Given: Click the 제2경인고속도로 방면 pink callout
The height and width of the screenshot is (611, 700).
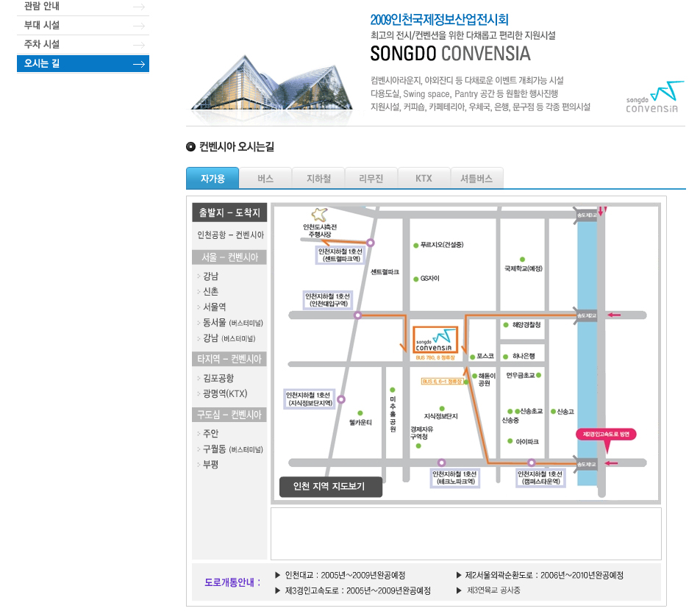Looking at the screenshot, I should [x=606, y=435].
